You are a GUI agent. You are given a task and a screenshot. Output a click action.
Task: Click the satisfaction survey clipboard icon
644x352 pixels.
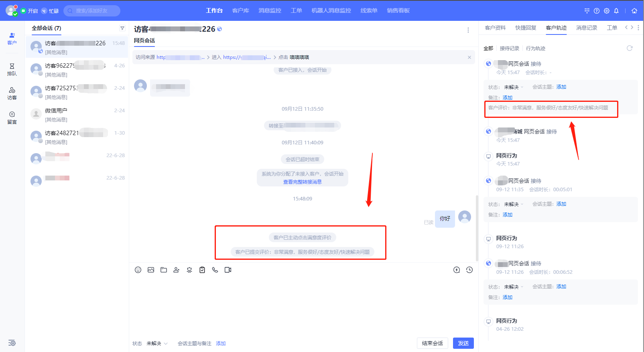(202, 270)
